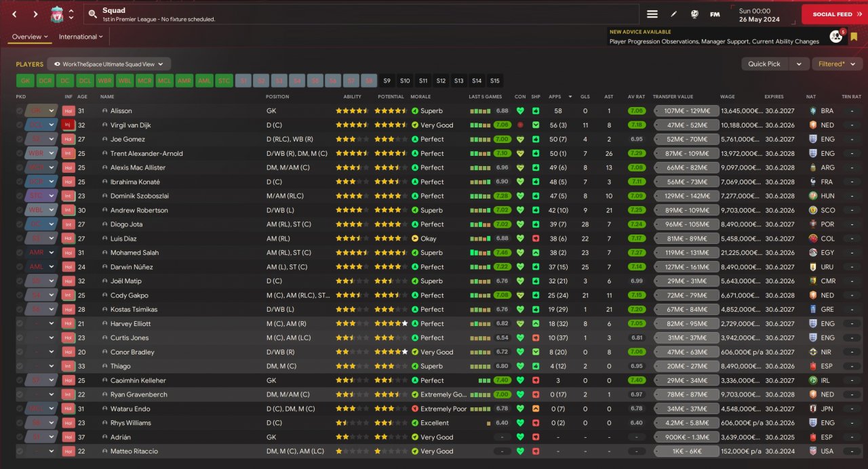Click Alisson's BRA nationality flag
This screenshot has width=868, height=469.
point(813,110)
